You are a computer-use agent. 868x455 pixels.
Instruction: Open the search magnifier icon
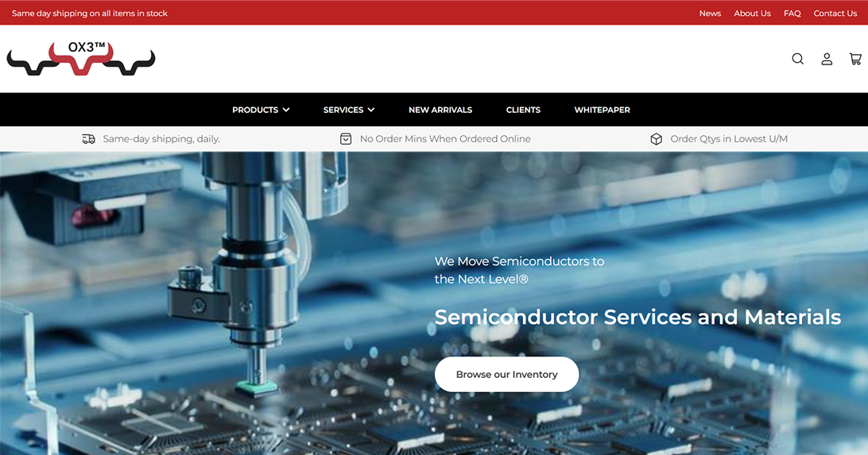click(797, 59)
